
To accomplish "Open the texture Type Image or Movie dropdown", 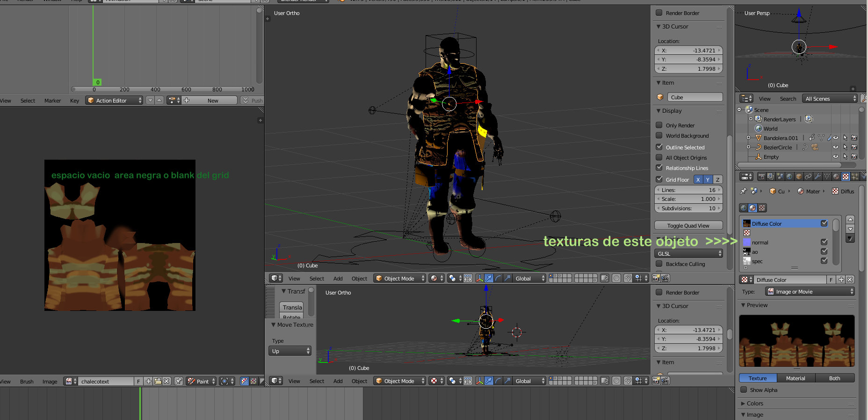I will click(x=810, y=291).
